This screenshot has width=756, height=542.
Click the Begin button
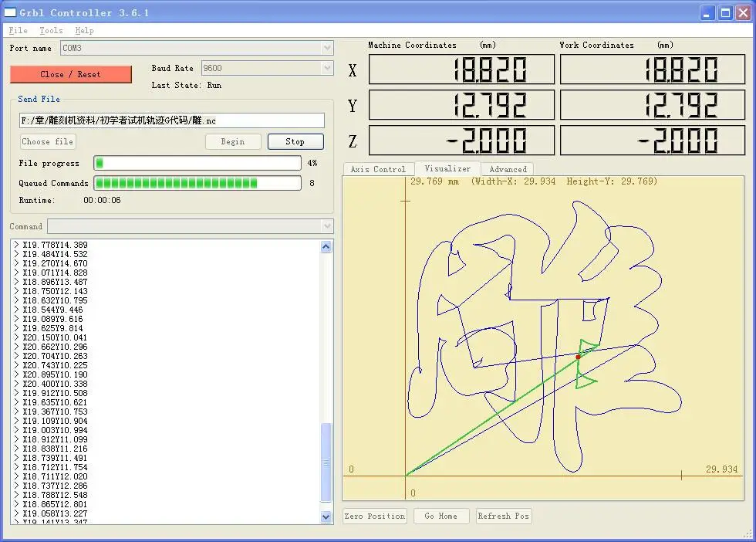tap(233, 141)
